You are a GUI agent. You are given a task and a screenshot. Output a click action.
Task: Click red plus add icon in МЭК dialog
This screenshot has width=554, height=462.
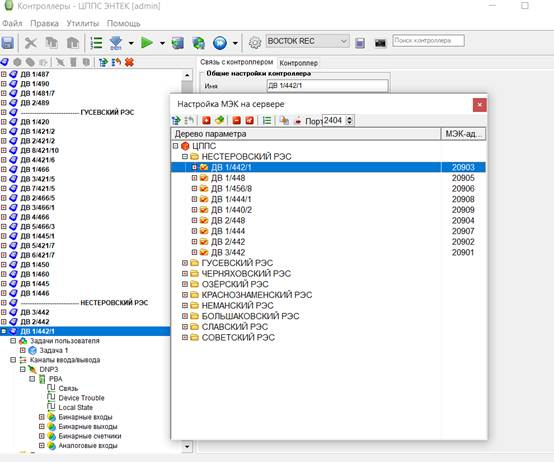point(206,120)
